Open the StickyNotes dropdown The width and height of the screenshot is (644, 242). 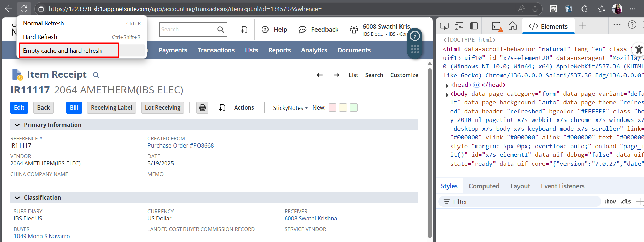(290, 108)
